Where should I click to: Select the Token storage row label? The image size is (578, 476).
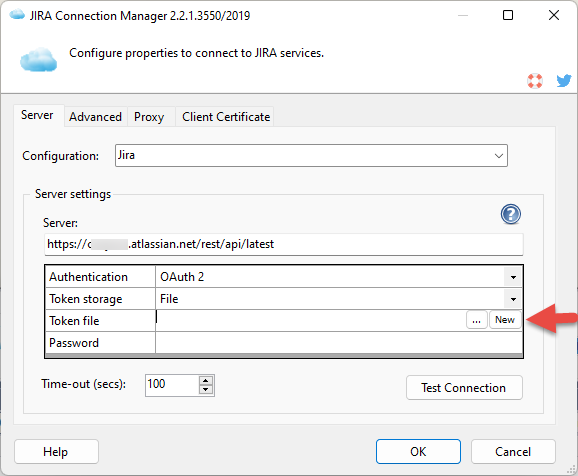tap(100, 299)
